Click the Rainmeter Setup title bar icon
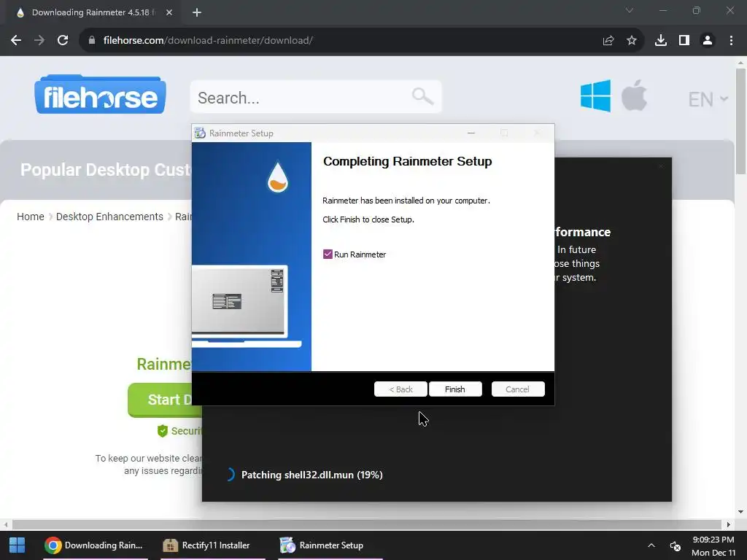The width and height of the screenshot is (747, 560). coord(200,133)
